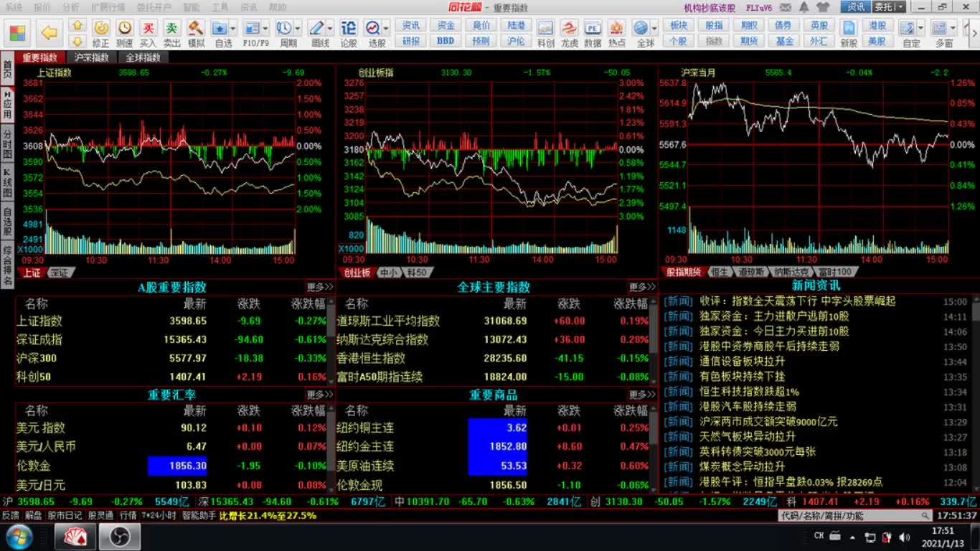Click the down arrow page icon

[78, 41]
